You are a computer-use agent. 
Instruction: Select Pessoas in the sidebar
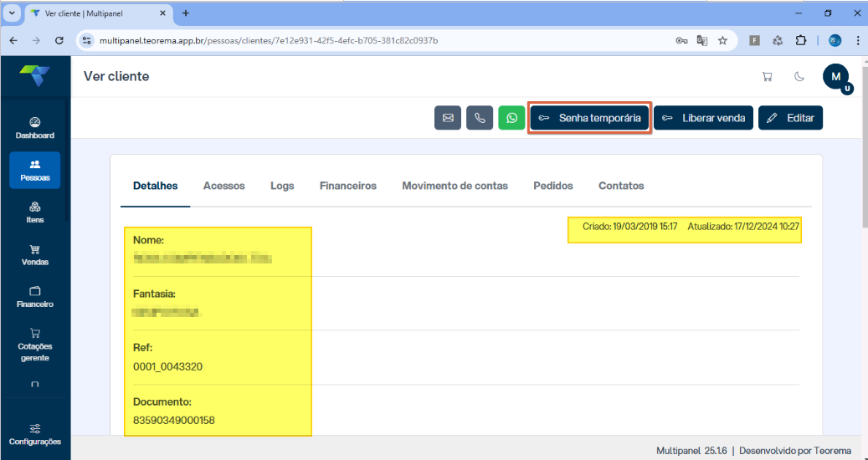tap(35, 171)
